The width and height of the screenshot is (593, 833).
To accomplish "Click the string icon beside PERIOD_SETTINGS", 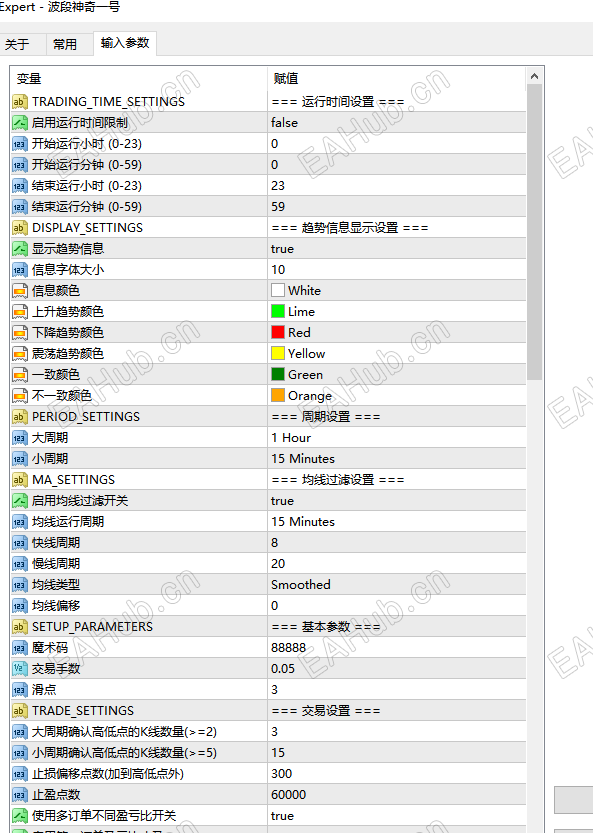I will (20, 416).
